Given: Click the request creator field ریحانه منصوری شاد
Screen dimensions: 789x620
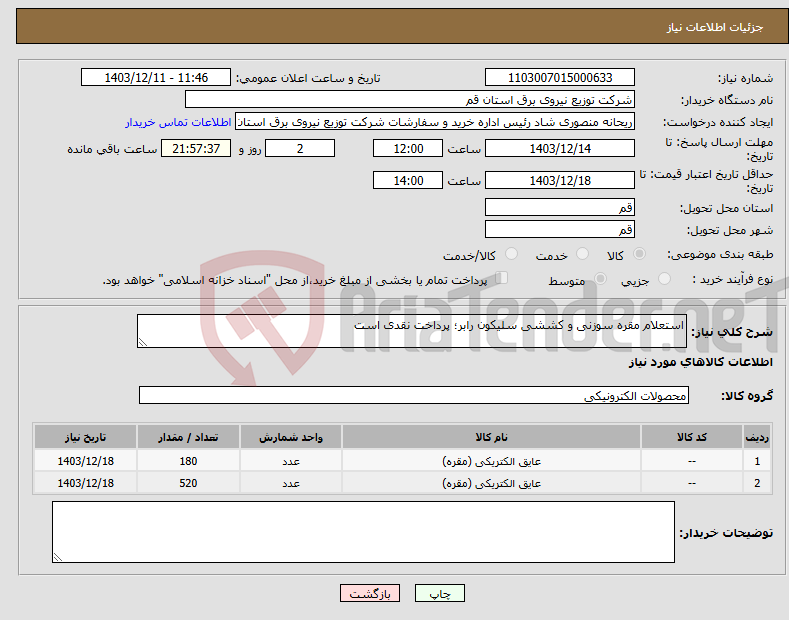Looking at the screenshot, I should click(435, 122).
